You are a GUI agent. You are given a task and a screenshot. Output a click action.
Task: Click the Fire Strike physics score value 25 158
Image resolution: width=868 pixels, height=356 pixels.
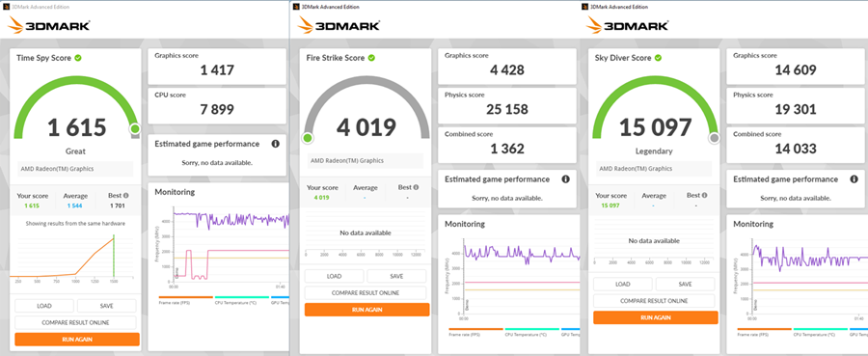click(x=507, y=109)
